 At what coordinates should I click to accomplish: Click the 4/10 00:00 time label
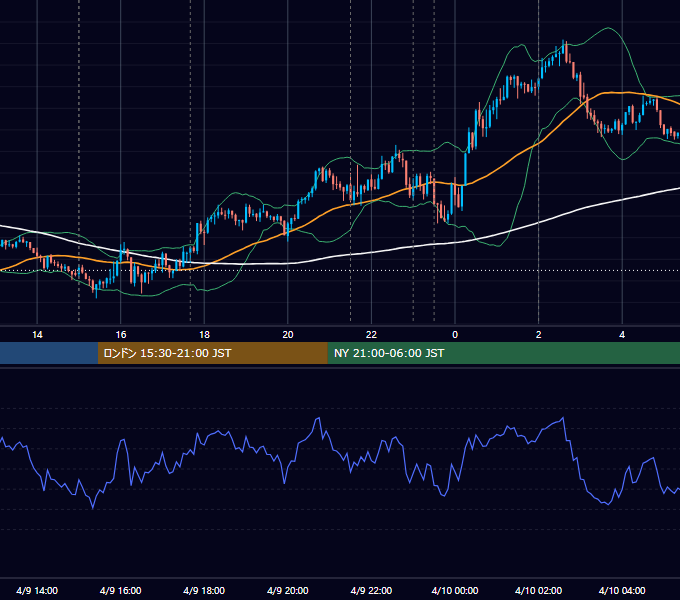point(455,590)
